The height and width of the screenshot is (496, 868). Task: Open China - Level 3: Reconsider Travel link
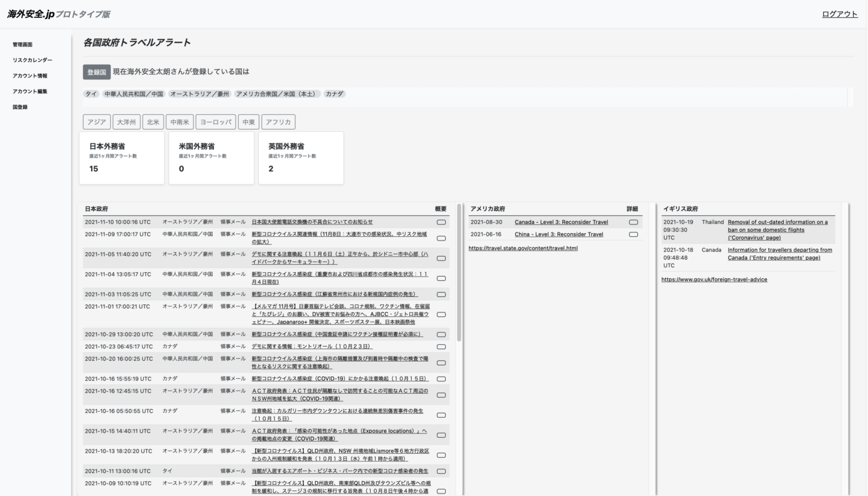click(559, 234)
